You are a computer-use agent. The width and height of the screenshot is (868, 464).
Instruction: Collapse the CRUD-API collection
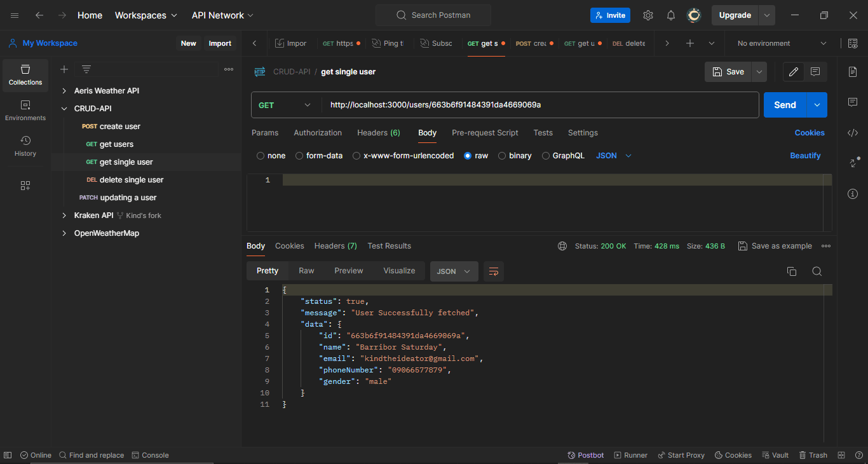64,109
